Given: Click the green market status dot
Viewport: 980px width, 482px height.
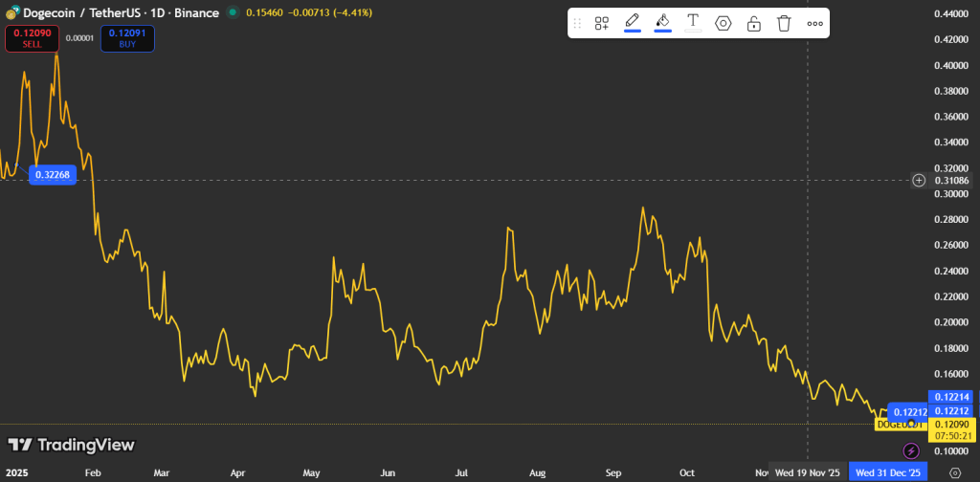Looking at the screenshot, I should click(233, 11).
